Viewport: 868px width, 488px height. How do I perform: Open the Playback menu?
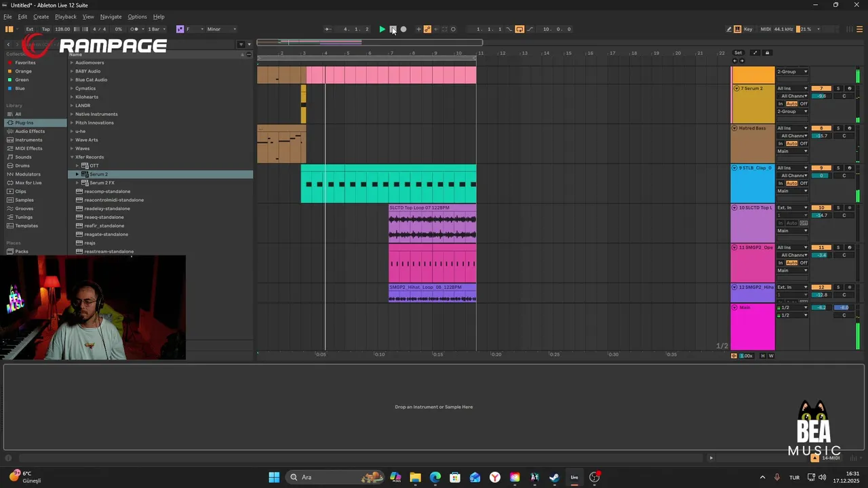click(66, 16)
